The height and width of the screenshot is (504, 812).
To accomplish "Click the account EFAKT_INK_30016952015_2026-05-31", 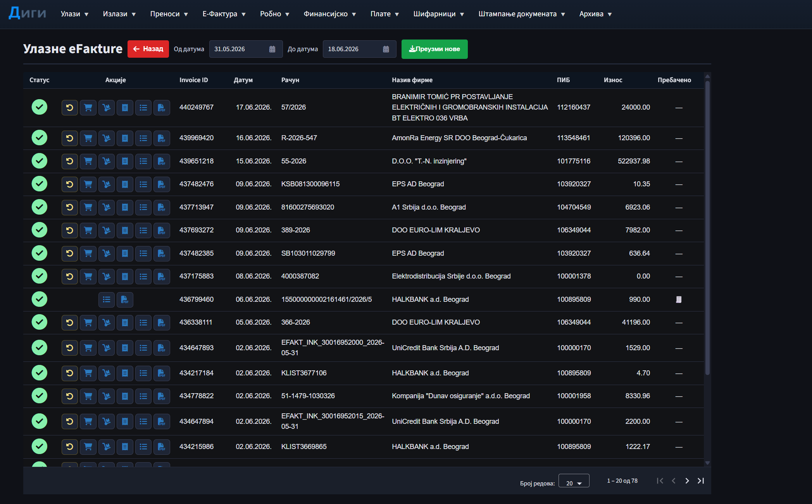I will pos(333,421).
